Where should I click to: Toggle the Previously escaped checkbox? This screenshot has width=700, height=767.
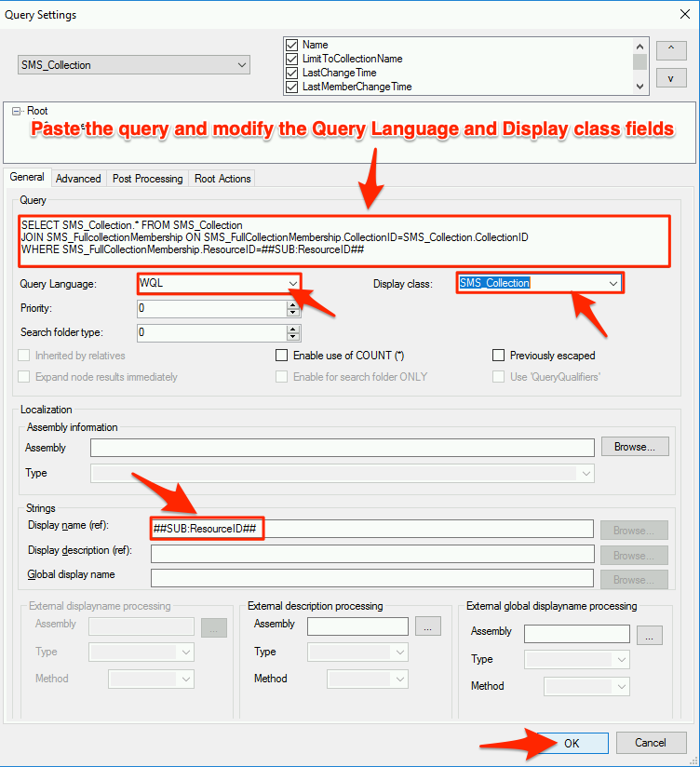coord(498,356)
